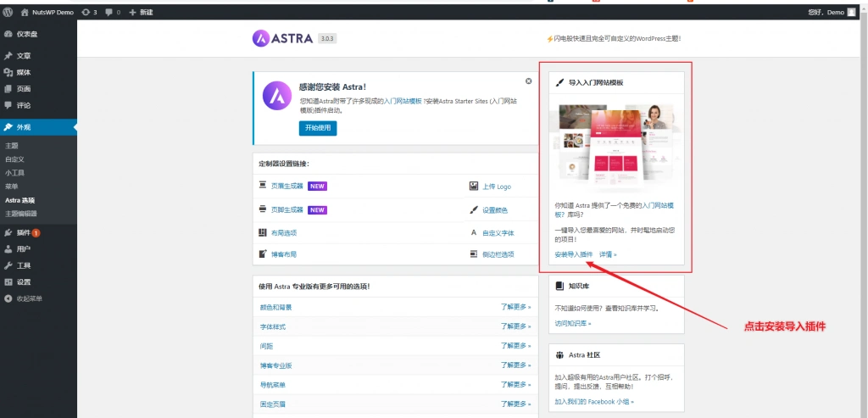Click the 上传 Logo image icon
The image size is (868, 418).
[474, 187]
